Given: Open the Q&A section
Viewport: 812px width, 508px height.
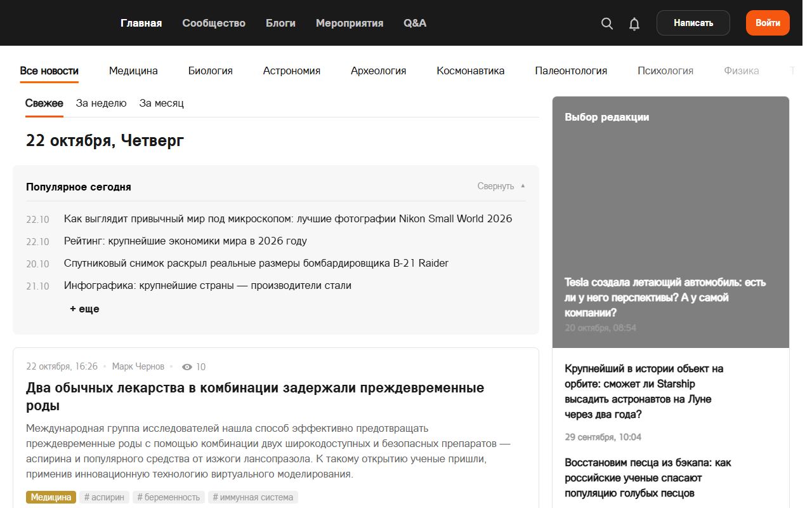Looking at the screenshot, I should 415,23.
